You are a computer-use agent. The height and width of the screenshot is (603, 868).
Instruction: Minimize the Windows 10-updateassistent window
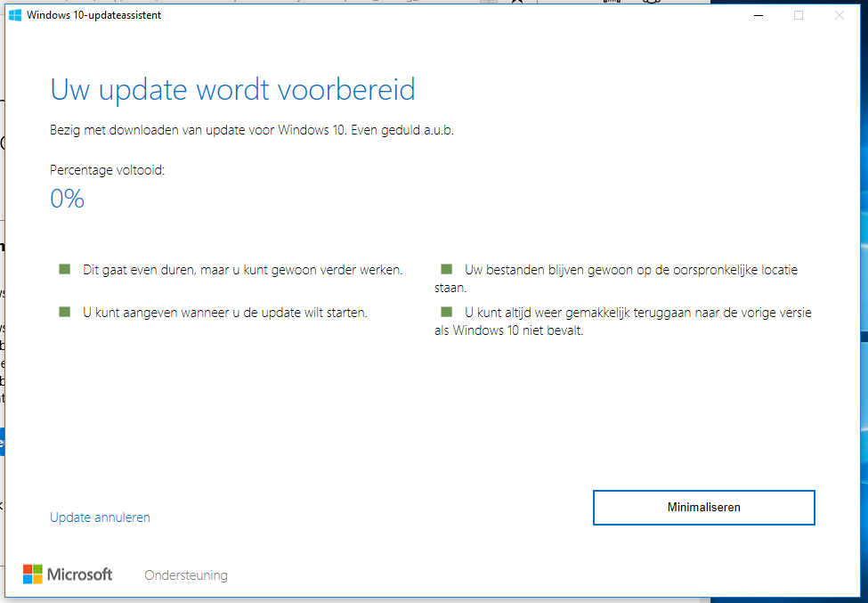pos(758,15)
